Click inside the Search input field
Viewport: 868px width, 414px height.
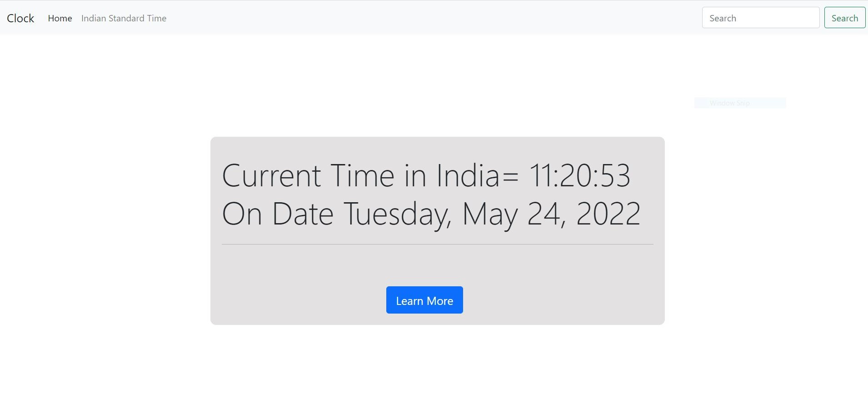(760, 18)
